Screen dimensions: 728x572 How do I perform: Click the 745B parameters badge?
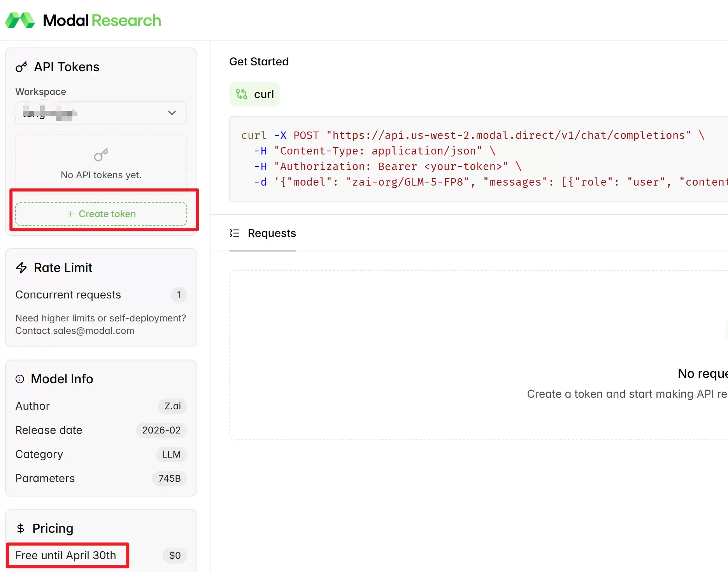(x=169, y=479)
